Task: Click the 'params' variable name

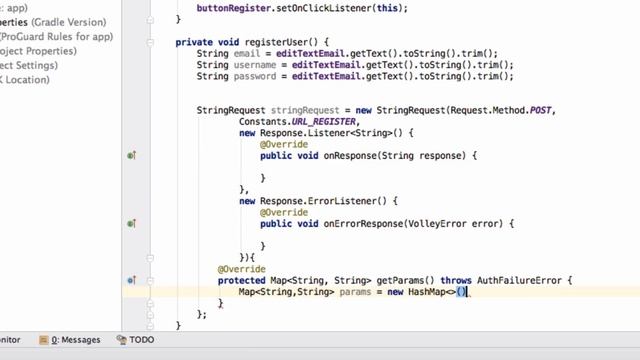Action: (355, 292)
